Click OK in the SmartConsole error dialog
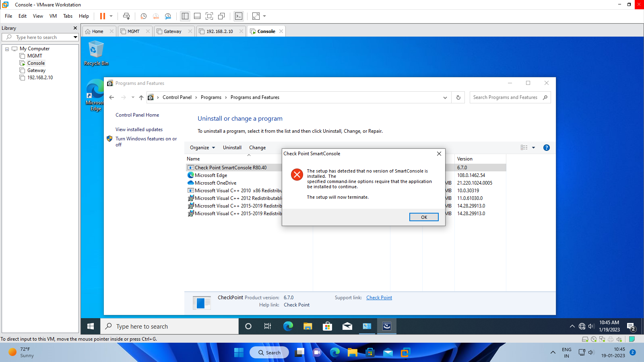Screen dimensions: 644x362 (424, 217)
